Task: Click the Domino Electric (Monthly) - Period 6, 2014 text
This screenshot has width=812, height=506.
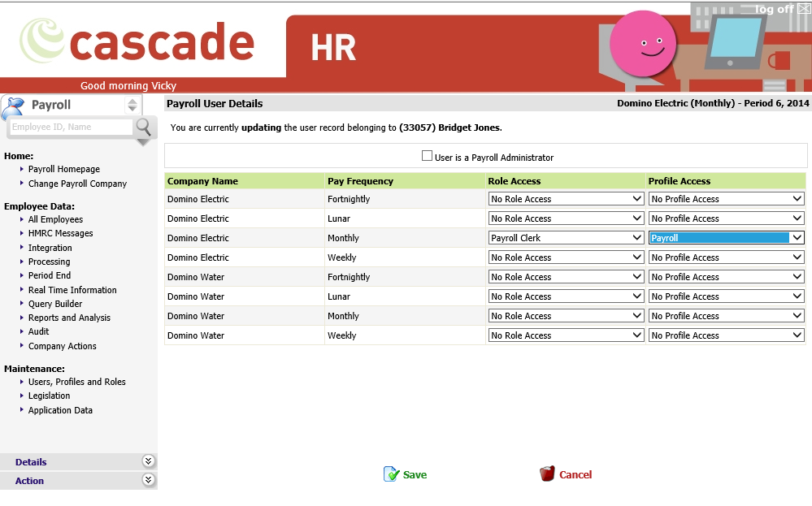Action: coord(713,103)
